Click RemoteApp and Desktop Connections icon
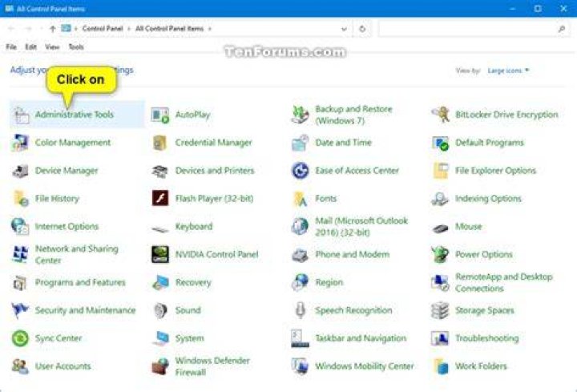Image resolution: width=577 pixels, height=392 pixels. pos(440,283)
